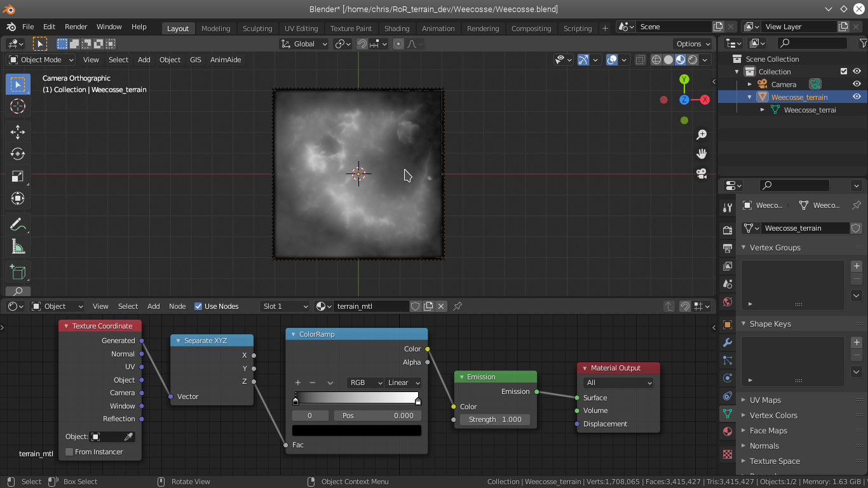
Task: Select the Rotate tool in the viewport toolbar
Action: (x=17, y=154)
